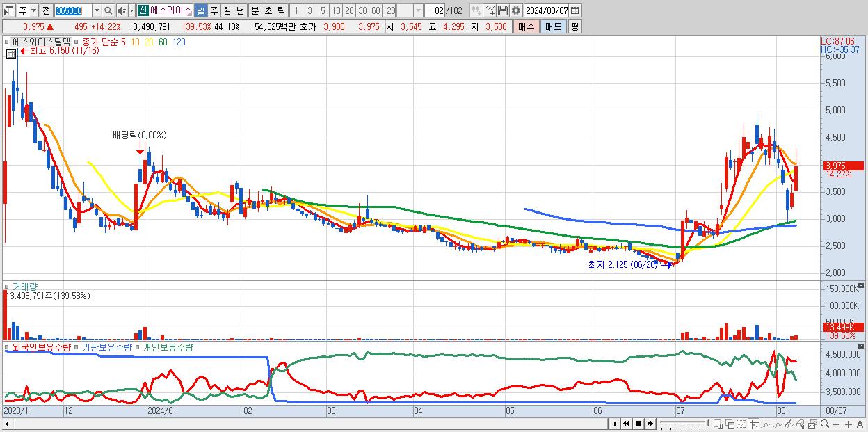
Task: Toggle the 거래량 volume indicator marker
Action: coord(8,286)
